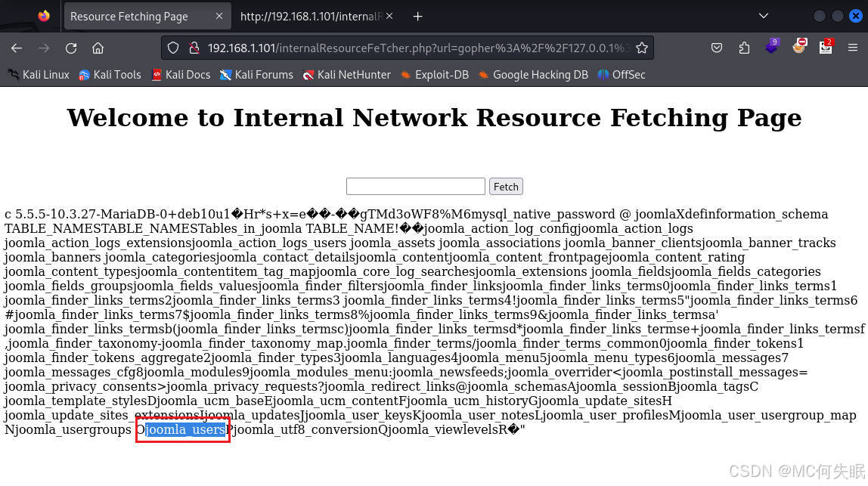This screenshot has width=868, height=486.
Task: Click the Forward navigation arrow
Action: tap(44, 48)
